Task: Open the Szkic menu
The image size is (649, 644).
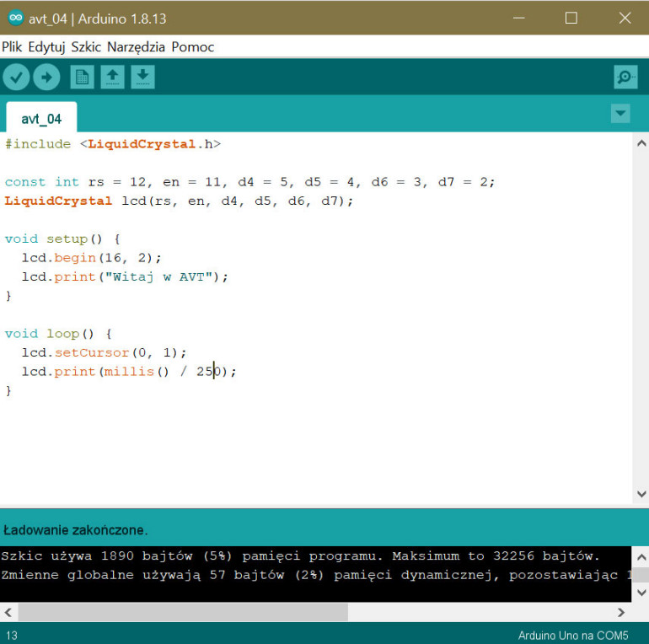Action: 86,46
